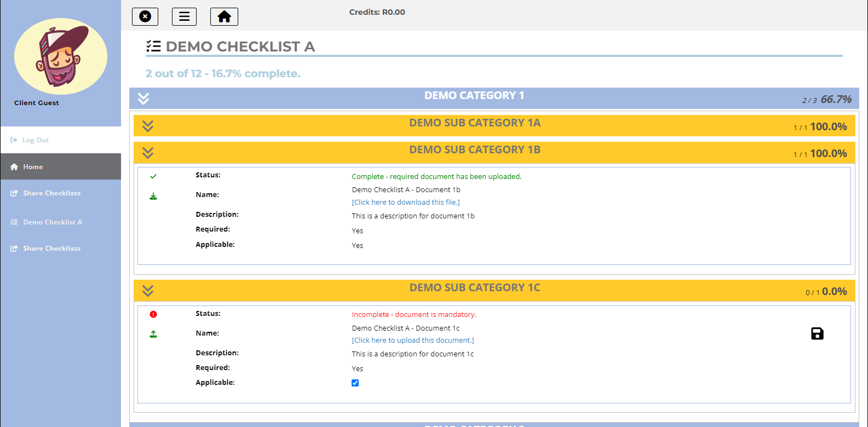This screenshot has width=868, height=427.
Task: Click the Demo Category 1 header title
Action: pyautogui.click(x=474, y=95)
